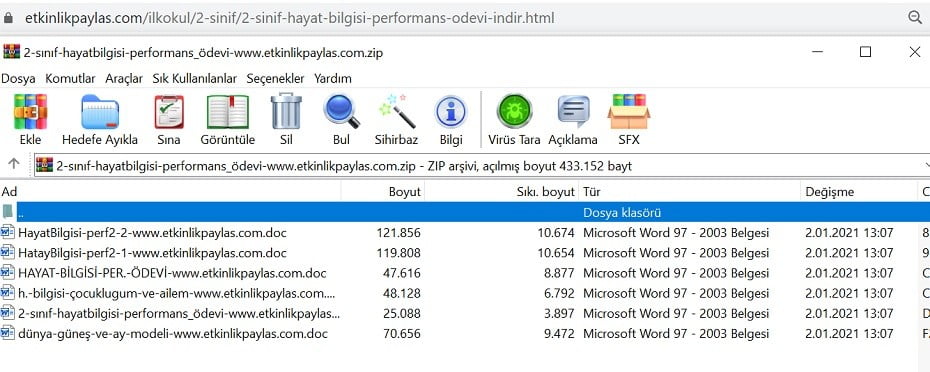Open the Sık Kullanılanlar menu
Viewport: 930px width, 372px height.
195,78
